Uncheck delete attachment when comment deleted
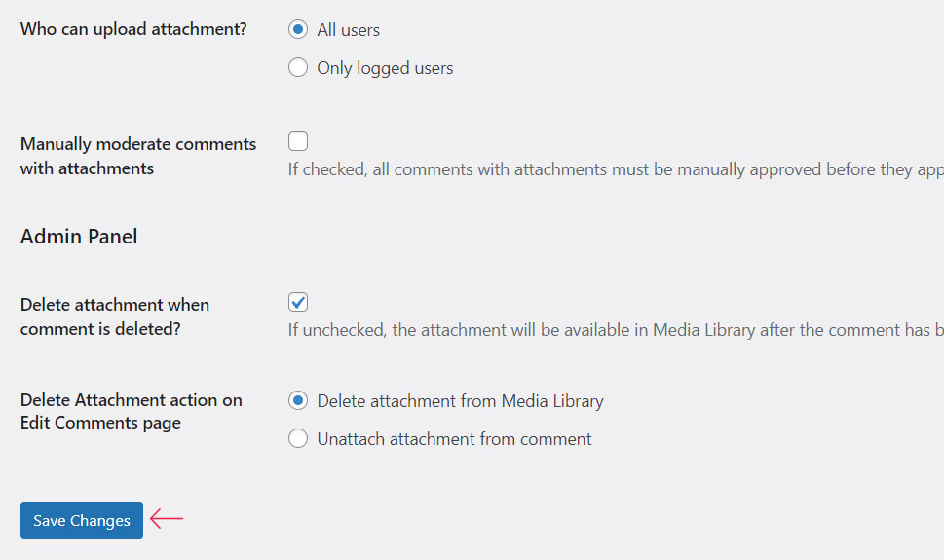 298,302
